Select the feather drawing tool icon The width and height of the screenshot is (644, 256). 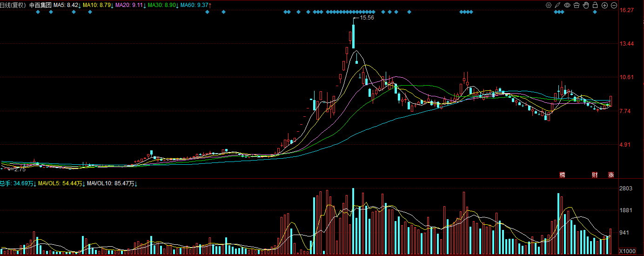click(x=558, y=5)
